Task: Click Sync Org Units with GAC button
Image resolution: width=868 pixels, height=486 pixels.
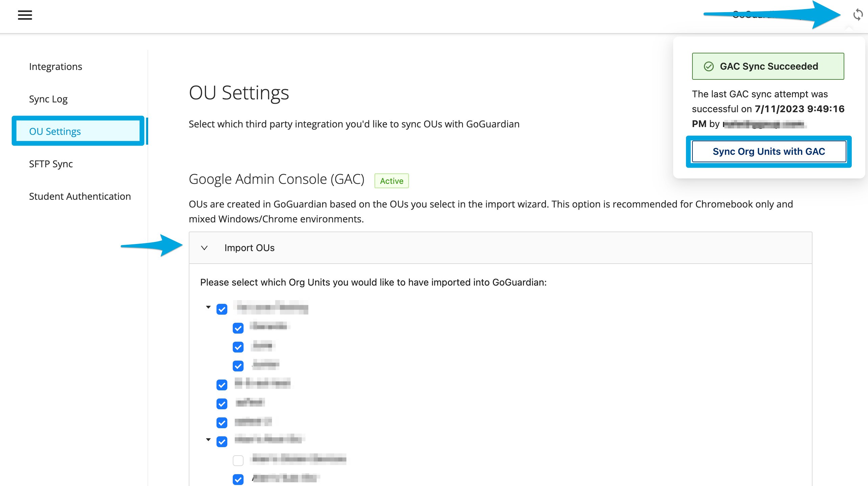Action: [x=769, y=151]
